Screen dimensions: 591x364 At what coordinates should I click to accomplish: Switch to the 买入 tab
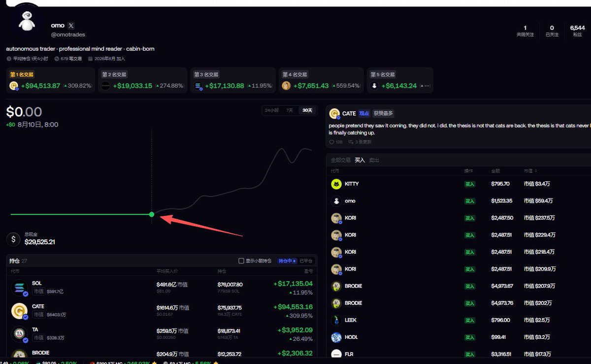pos(360,160)
